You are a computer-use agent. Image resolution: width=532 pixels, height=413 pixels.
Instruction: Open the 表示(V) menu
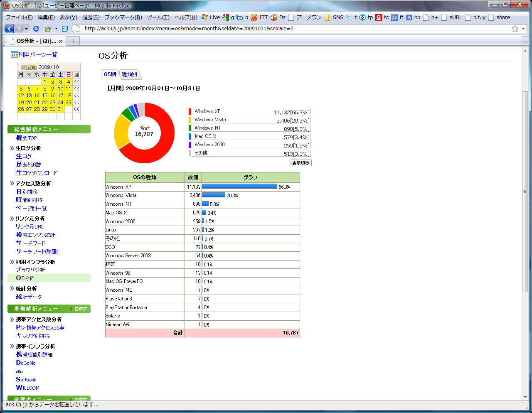68,17
